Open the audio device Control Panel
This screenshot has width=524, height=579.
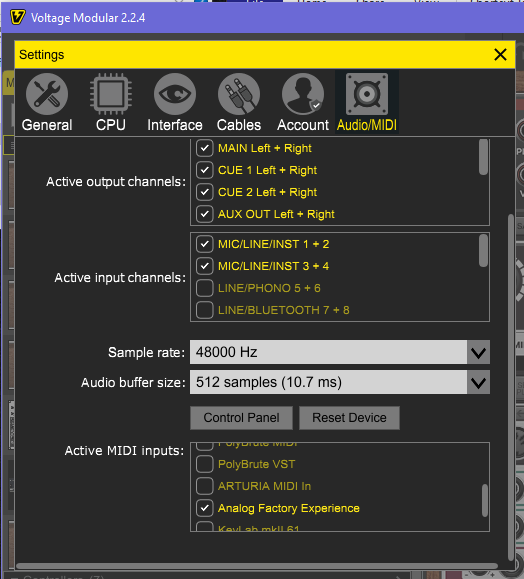(242, 418)
